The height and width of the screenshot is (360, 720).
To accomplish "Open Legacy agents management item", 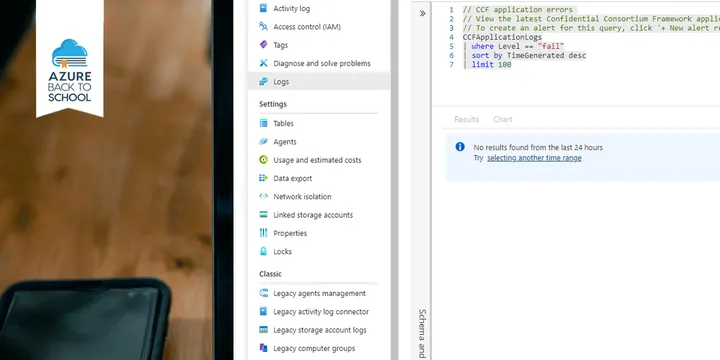I will click(x=319, y=293).
